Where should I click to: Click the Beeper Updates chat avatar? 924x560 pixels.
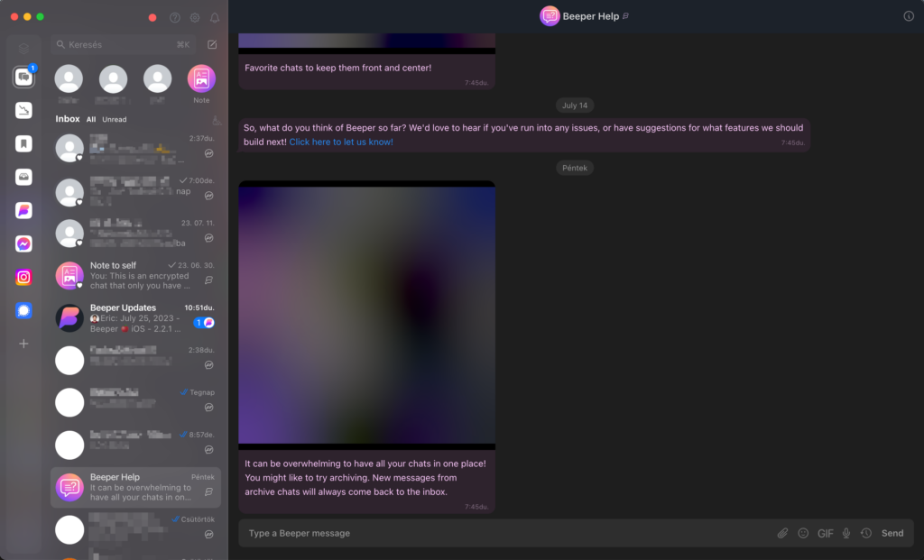[x=69, y=318]
